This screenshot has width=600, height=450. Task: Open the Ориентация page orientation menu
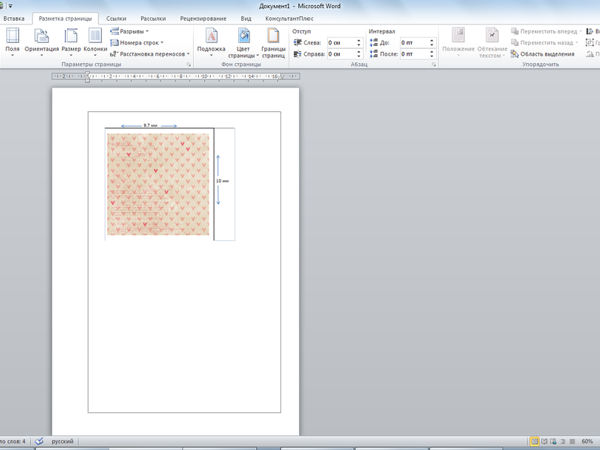[42, 42]
